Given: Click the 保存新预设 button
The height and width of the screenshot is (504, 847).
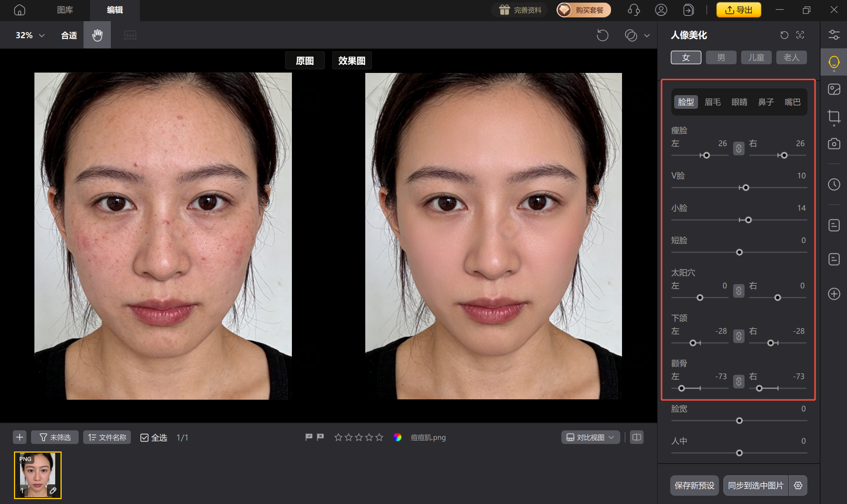Looking at the screenshot, I should [694, 485].
